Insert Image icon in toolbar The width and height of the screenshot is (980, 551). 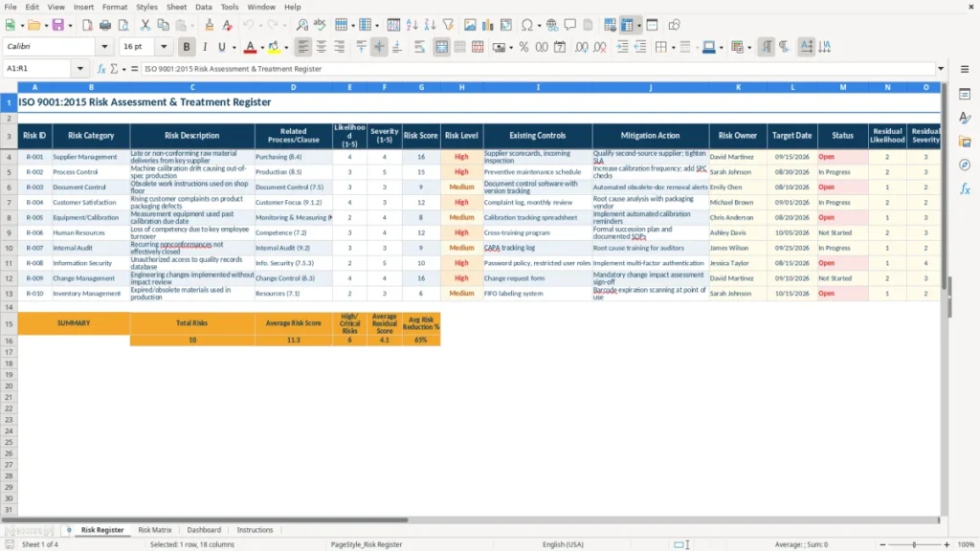[x=470, y=25]
